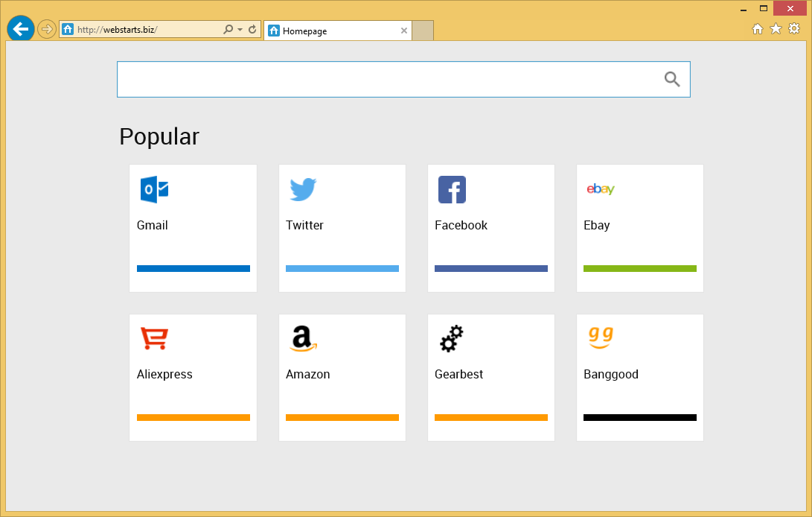Click the site icon in the address bar
Image resolution: width=812 pixels, height=517 pixels.
[68, 29]
